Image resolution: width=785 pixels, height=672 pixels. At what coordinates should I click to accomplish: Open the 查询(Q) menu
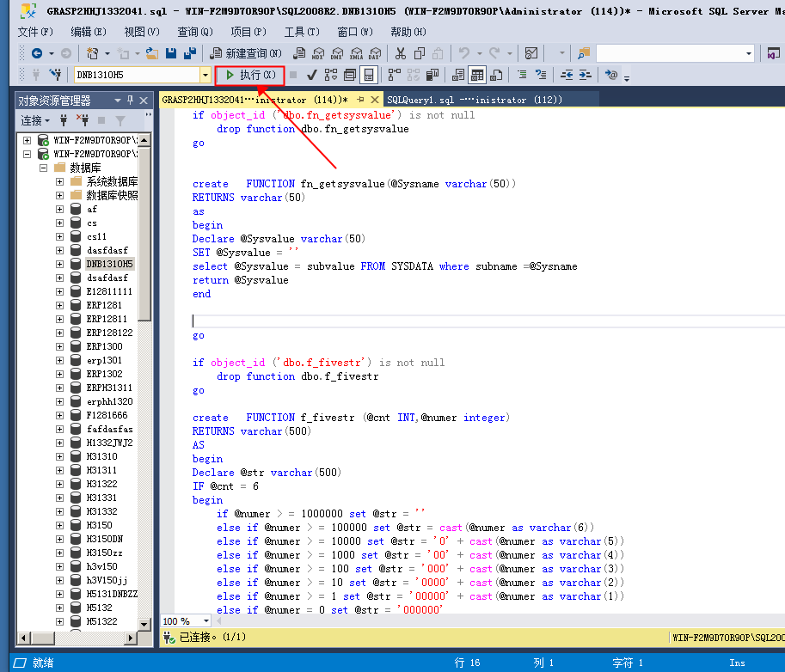[x=194, y=32]
